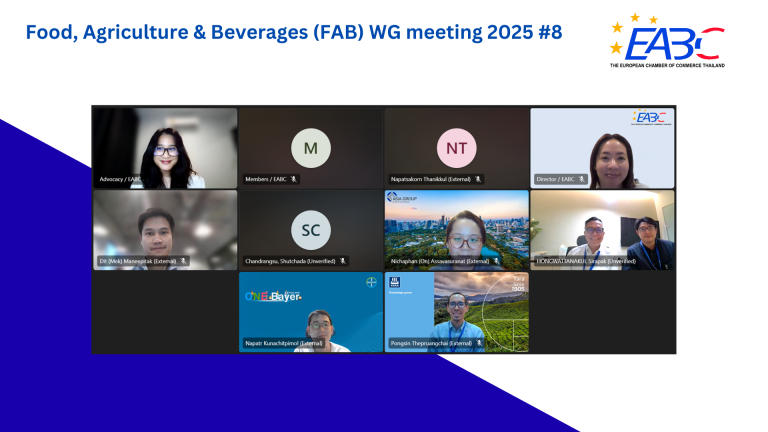
Task: Click the muted mic icon beside Nichaphan (On) Assavanuranat
Action: 496,261
